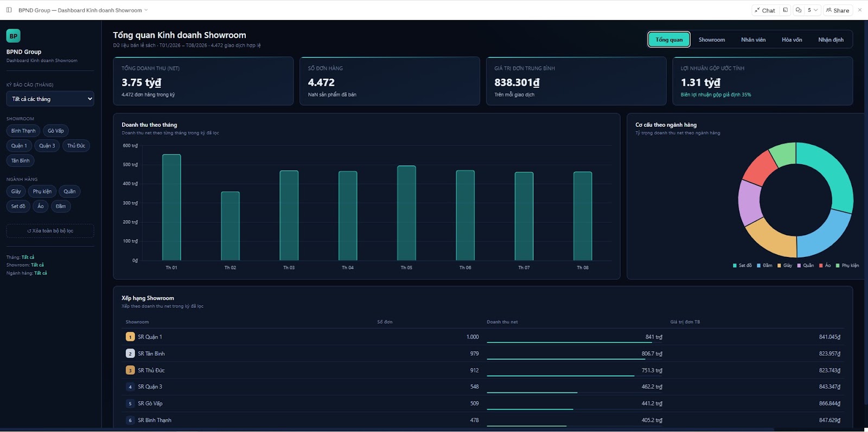The height and width of the screenshot is (432, 868).
Task: Click rank badge 2 beside SR Tân Bình
Action: tap(130, 353)
